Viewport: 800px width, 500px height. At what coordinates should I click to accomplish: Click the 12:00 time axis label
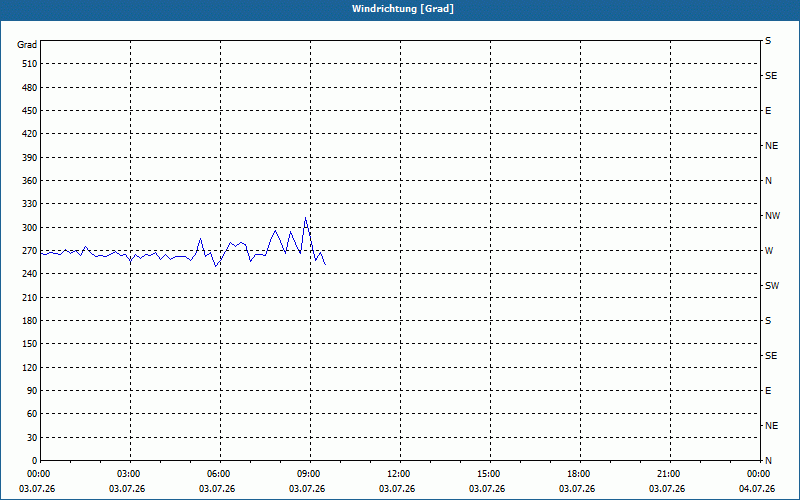pos(398,474)
